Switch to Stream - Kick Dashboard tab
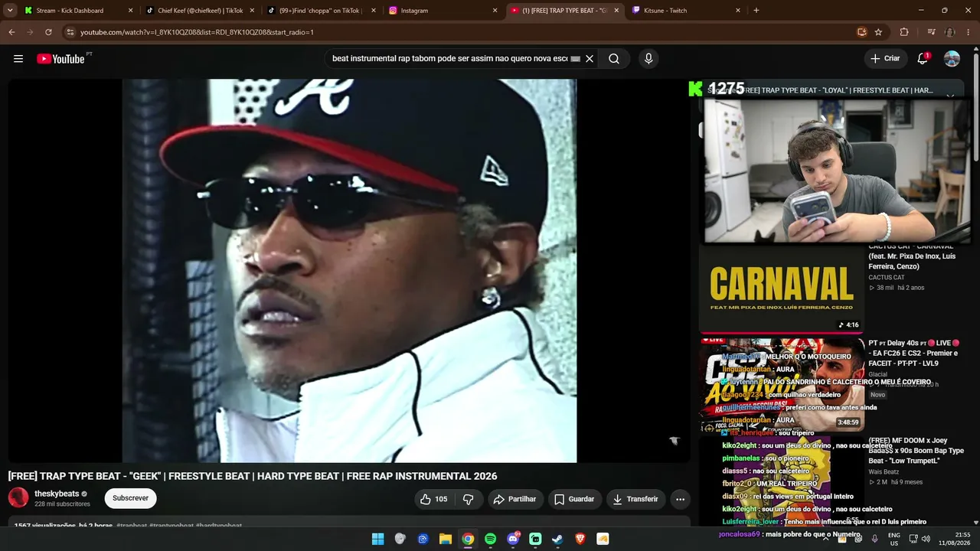This screenshot has width=980, height=551. [78, 11]
